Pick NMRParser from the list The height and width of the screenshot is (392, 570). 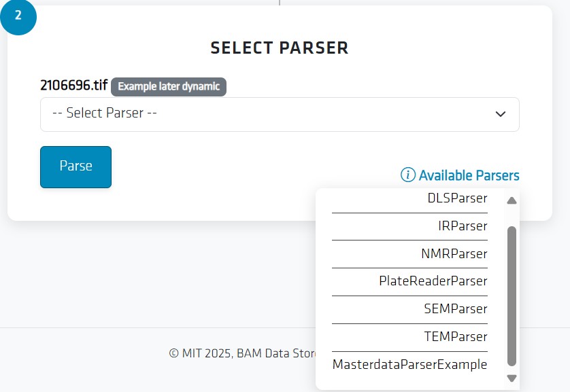tap(454, 254)
